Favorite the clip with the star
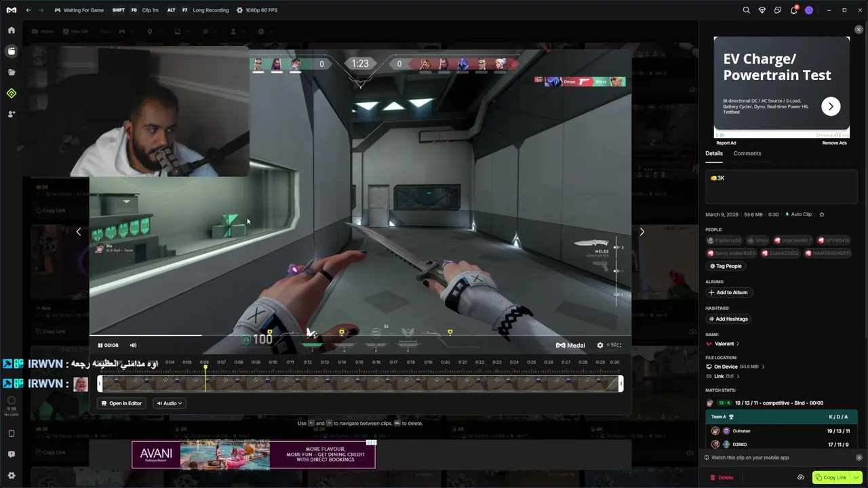The height and width of the screenshot is (488, 868). pyautogui.click(x=822, y=214)
